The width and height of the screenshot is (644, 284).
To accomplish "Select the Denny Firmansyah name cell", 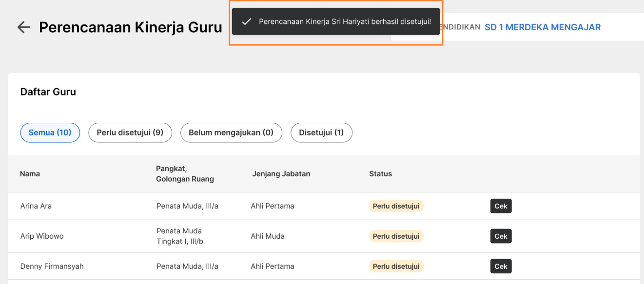I will pos(52,266).
